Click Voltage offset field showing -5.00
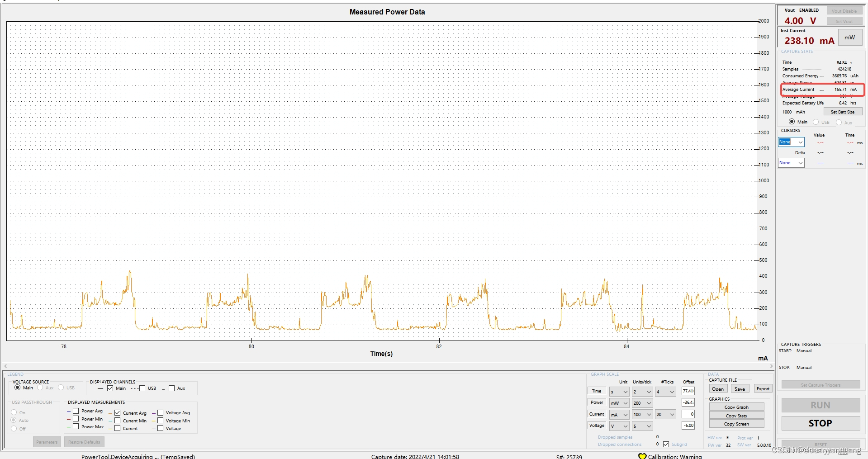This screenshot has width=868, height=459. point(688,426)
